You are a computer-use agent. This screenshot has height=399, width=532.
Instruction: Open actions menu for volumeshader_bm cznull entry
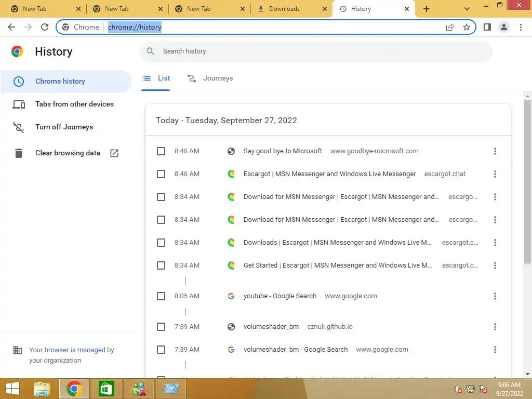495,327
